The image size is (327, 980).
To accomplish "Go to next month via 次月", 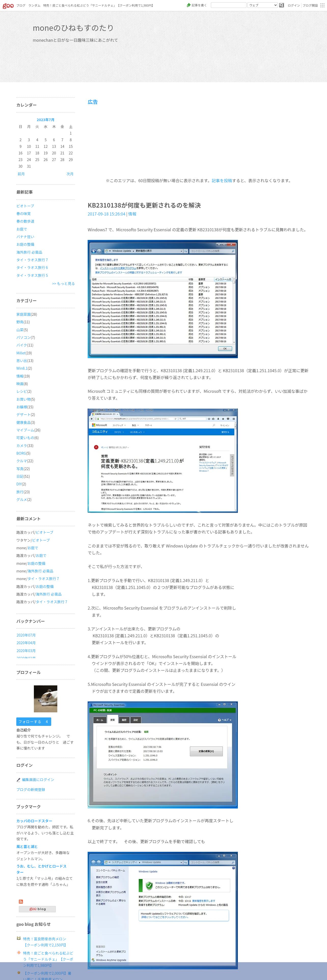I will point(70,174).
